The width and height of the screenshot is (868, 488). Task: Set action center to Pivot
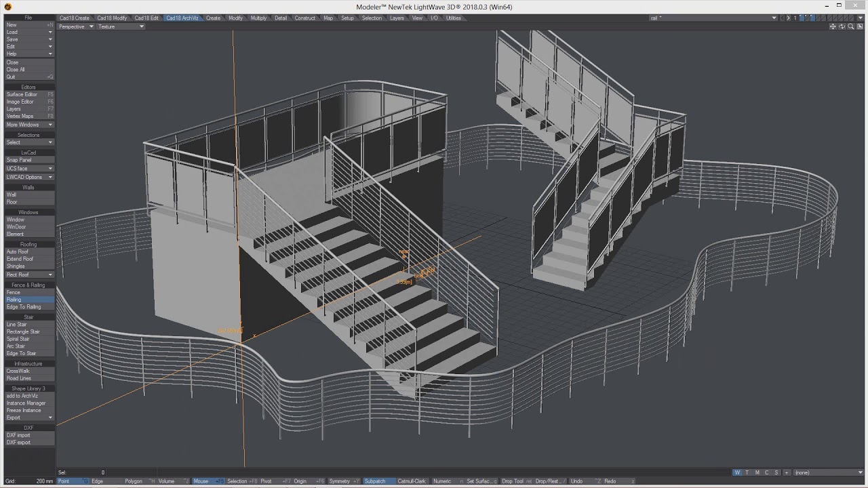[275, 481]
